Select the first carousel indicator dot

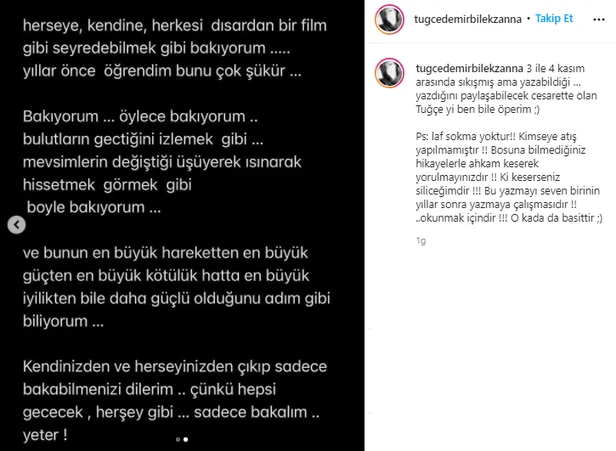tap(178, 439)
